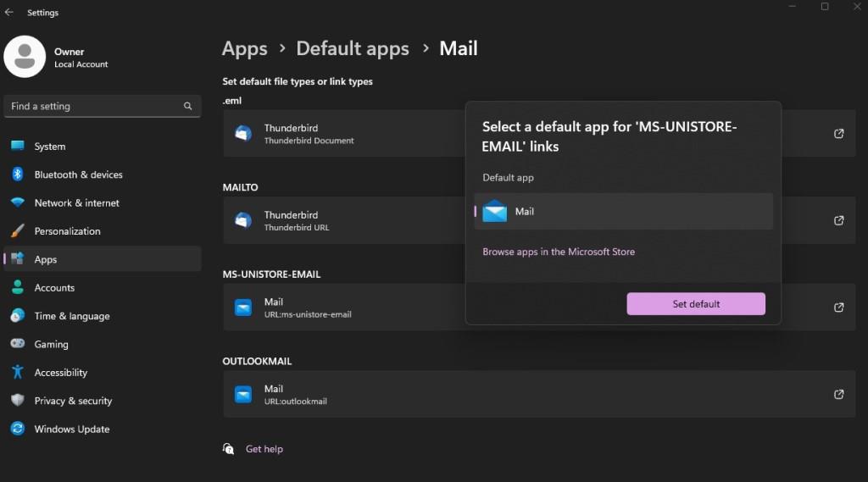Open Bluetooth & devices settings
The height and width of the screenshot is (482, 868).
pos(103,175)
